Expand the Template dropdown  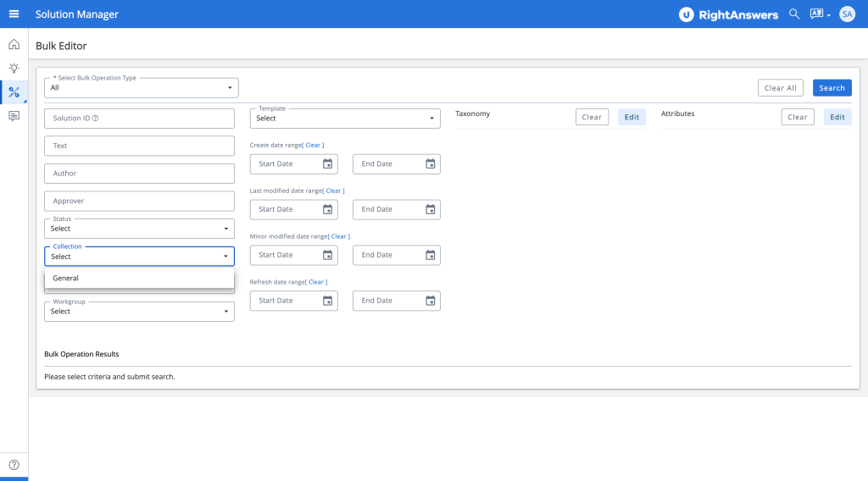click(345, 119)
